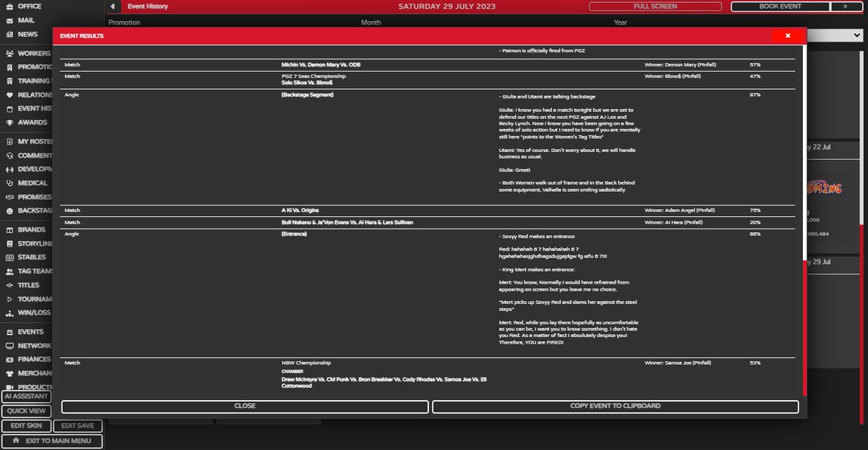Open Quick View
This screenshot has width=868, height=450.
[x=26, y=411]
